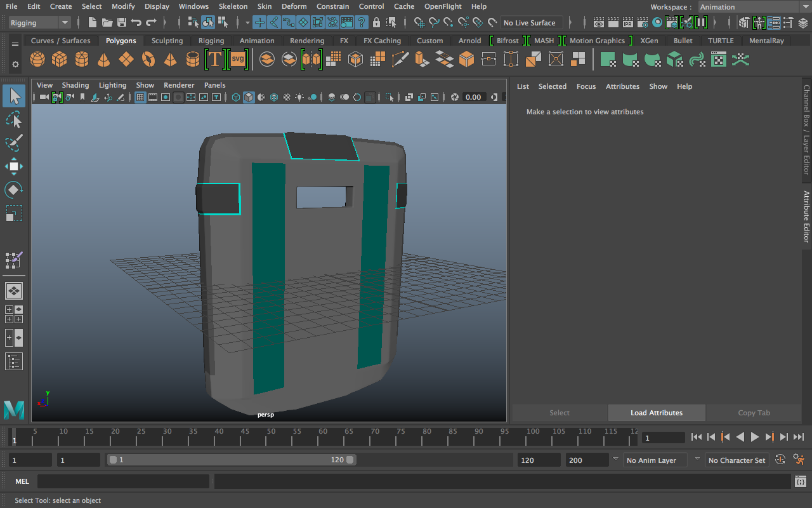The width and height of the screenshot is (812, 508).
Task: Create a polygon cylinder from shelf
Action: 82,60
